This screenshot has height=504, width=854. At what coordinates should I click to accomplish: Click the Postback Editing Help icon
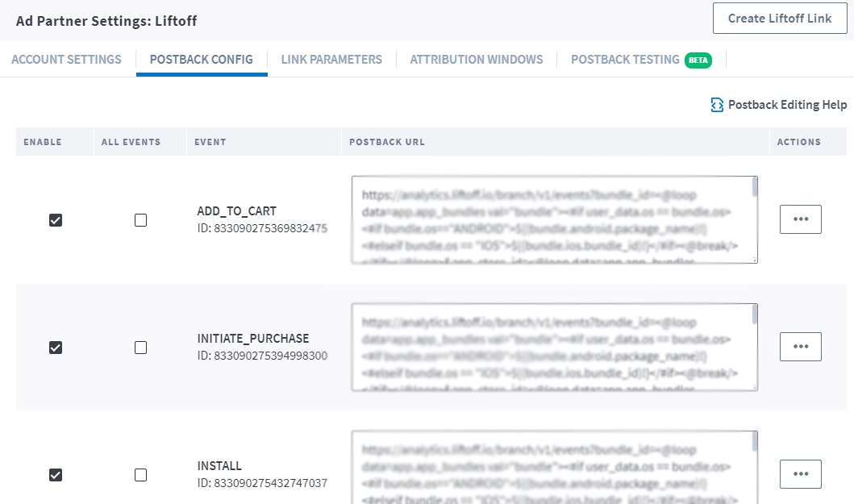pos(717,105)
